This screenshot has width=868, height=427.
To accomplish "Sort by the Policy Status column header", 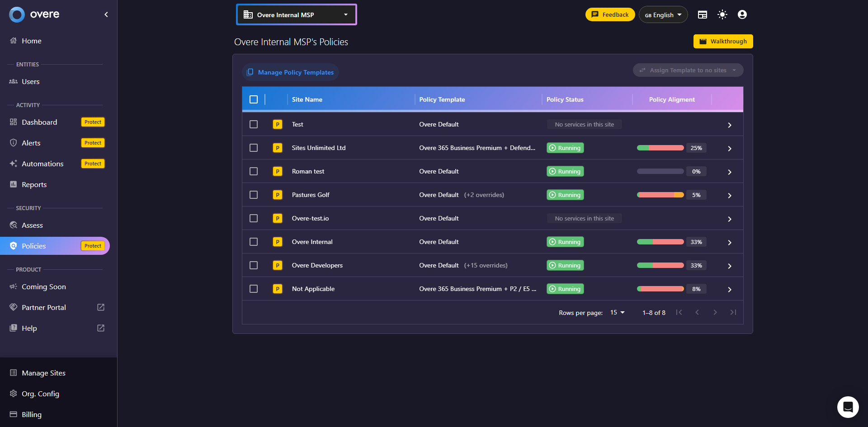I will click(565, 99).
